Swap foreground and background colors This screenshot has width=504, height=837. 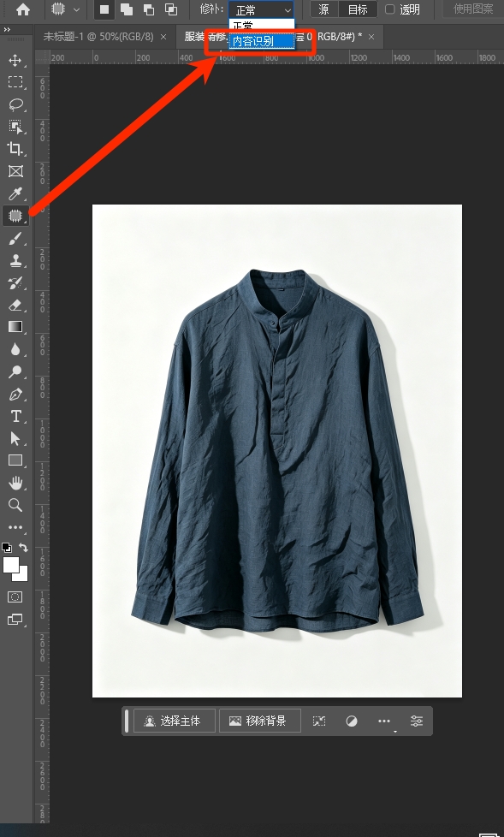point(23,547)
